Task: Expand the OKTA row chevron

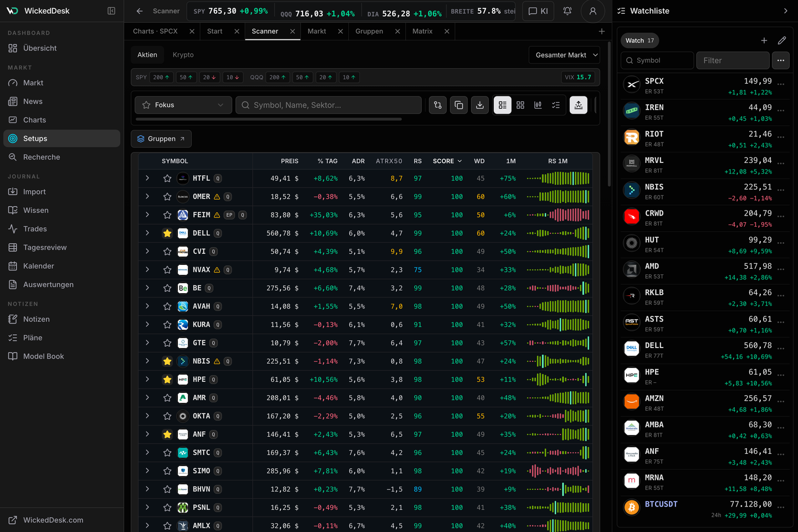Action: 147,416
